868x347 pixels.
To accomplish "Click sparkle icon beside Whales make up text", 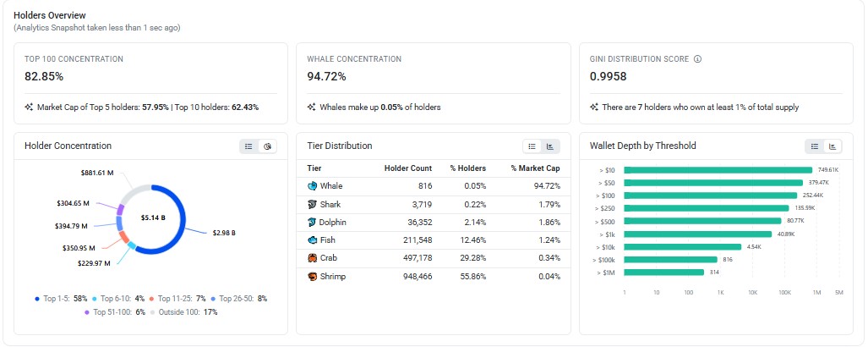I will 312,107.
